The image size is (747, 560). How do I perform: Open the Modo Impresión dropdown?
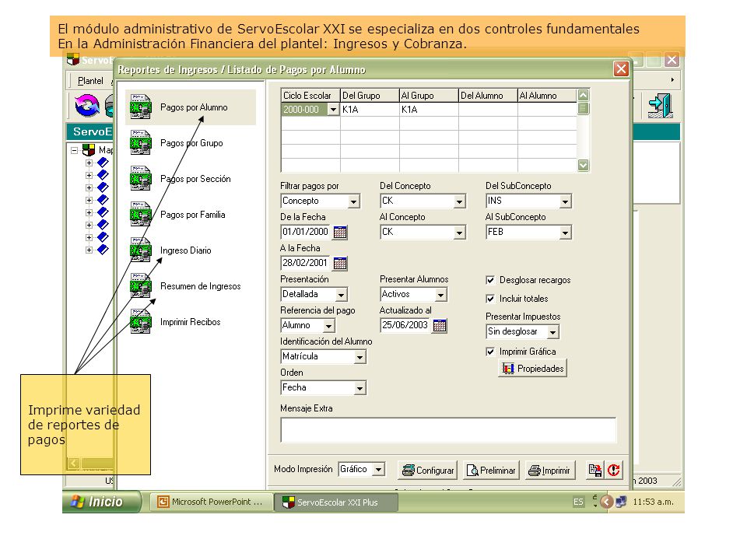(378, 470)
